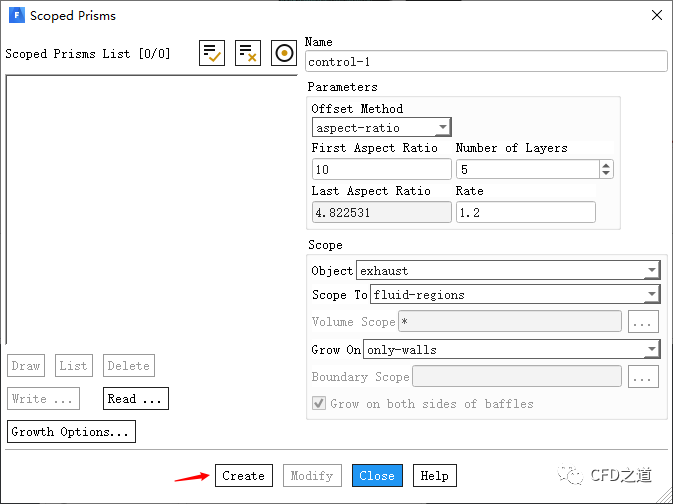This screenshot has width=673, height=504.
Task: Click the First Aspect Ratio input field
Action: 382,169
